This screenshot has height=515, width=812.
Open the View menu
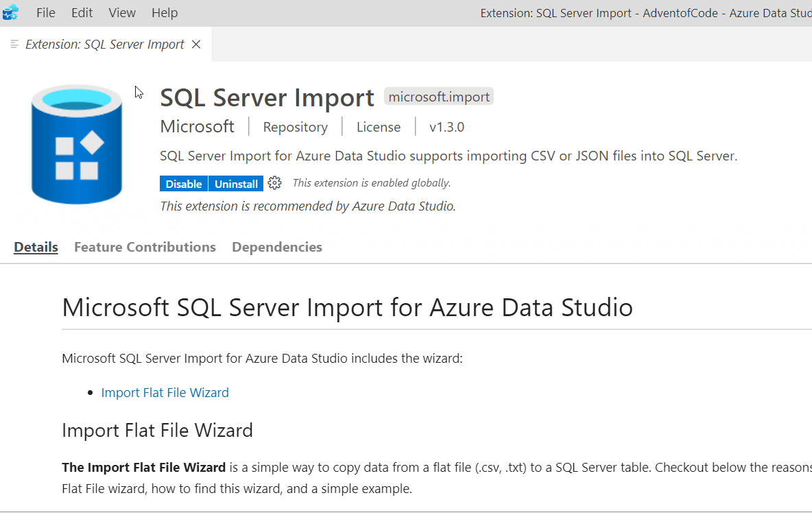(x=122, y=13)
